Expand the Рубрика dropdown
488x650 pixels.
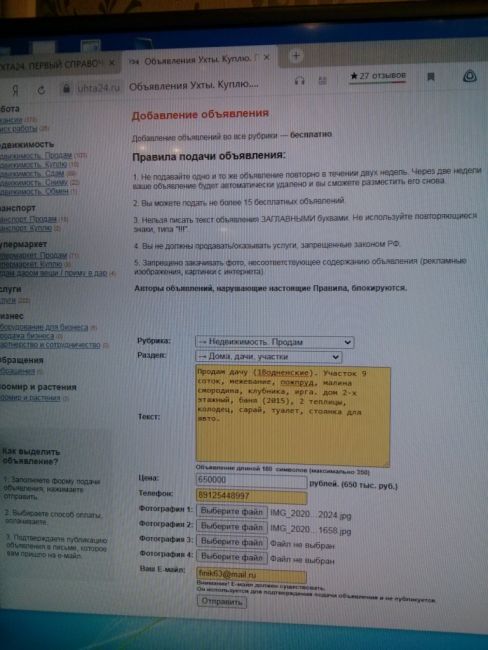(x=274, y=342)
